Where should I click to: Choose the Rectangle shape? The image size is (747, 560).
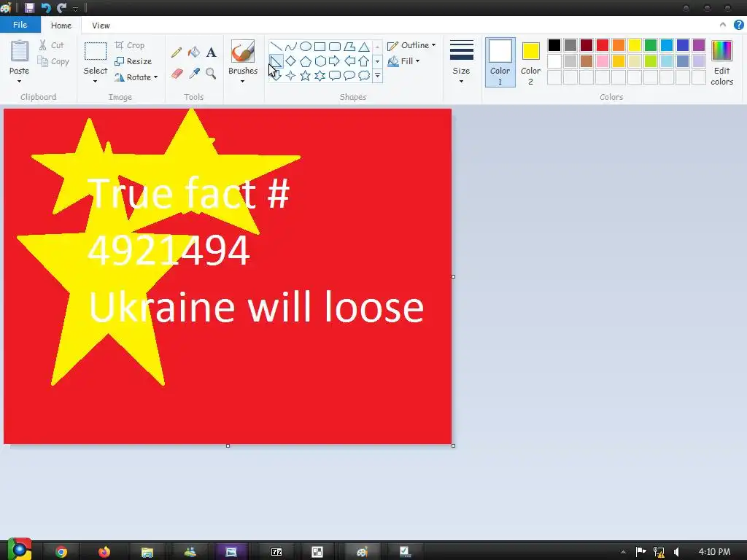pyautogui.click(x=320, y=47)
